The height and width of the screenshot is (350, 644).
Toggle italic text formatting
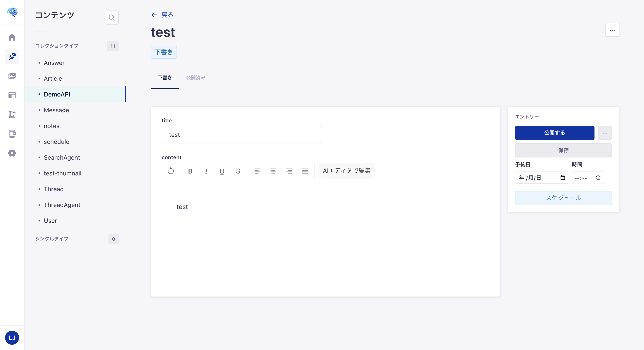click(206, 171)
